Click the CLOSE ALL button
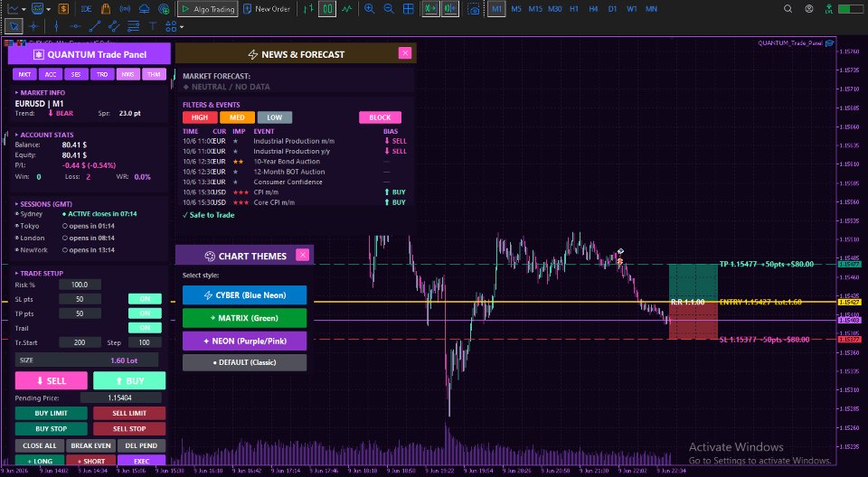 (x=39, y=445)
